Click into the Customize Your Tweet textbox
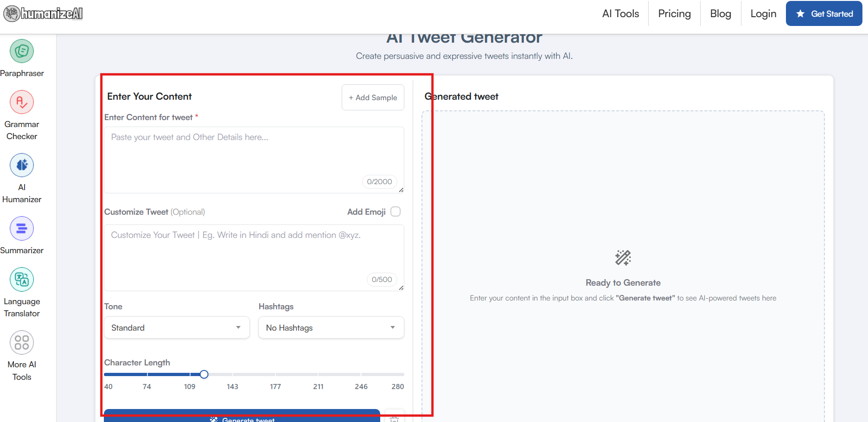 click(254, 253)
